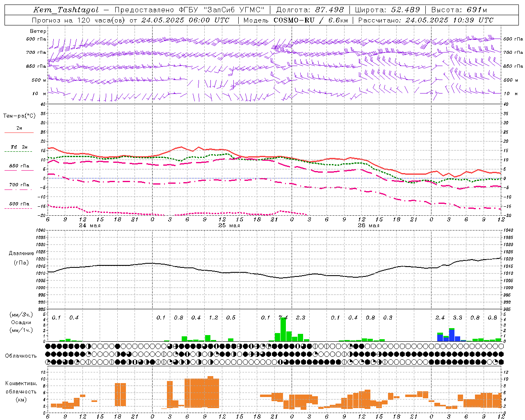Click the 1.2 precipitation total value
The image size is (525, 420).
point(213,317)
